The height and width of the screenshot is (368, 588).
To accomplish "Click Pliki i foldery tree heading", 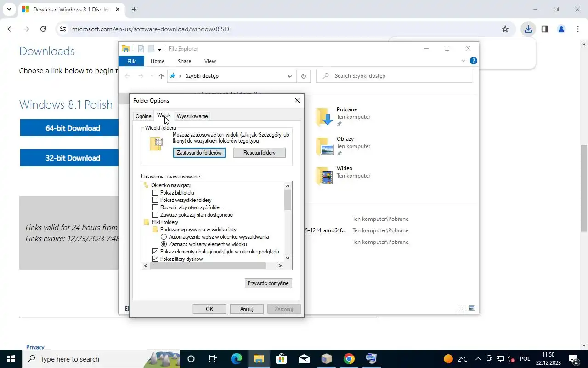I will (164, 222).
